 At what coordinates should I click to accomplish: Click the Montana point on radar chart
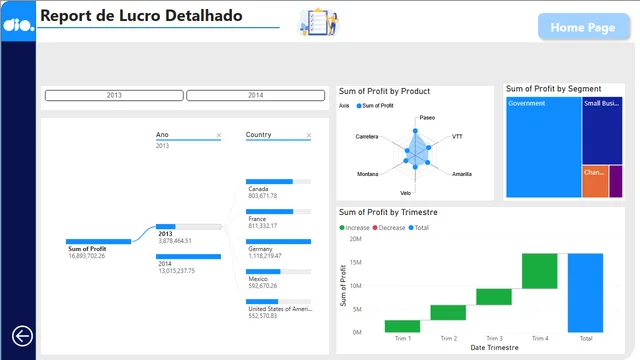click(x=406, y=161)
